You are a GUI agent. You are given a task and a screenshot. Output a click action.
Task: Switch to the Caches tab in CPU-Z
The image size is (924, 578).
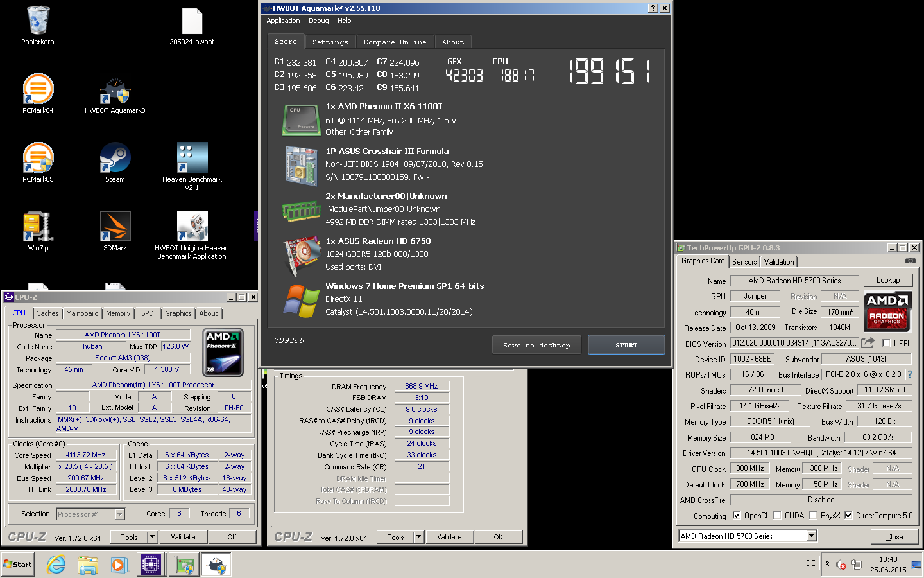[x=47, y=313]
